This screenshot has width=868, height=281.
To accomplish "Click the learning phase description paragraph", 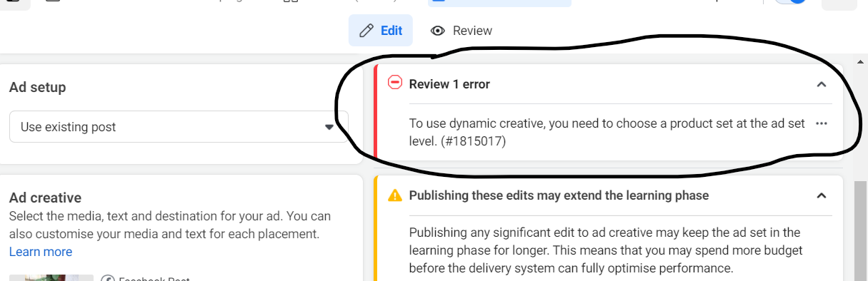I will point(607,250).
